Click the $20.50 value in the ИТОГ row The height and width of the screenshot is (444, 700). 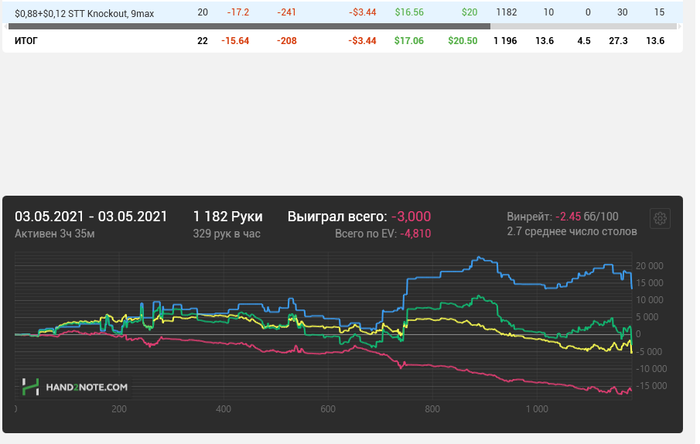[463, 41]
